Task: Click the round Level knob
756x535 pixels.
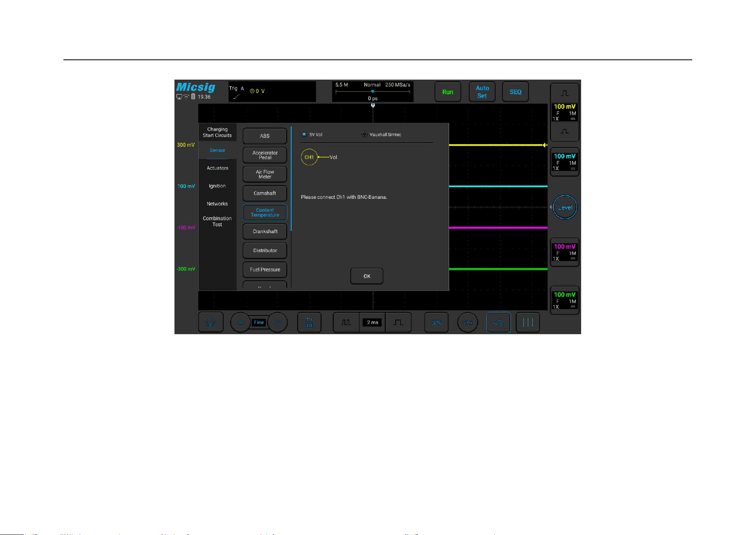Action: click(565, 207)
